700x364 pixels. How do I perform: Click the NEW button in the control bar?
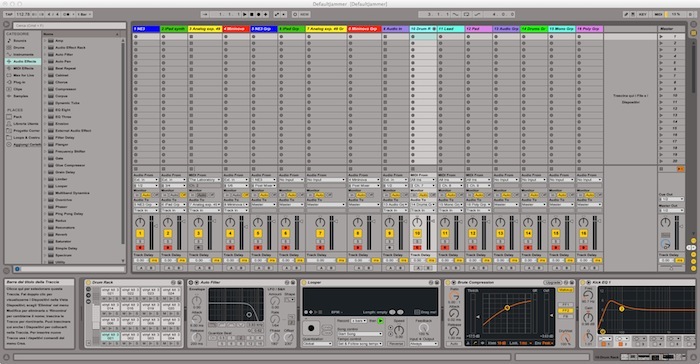point(304,14)
